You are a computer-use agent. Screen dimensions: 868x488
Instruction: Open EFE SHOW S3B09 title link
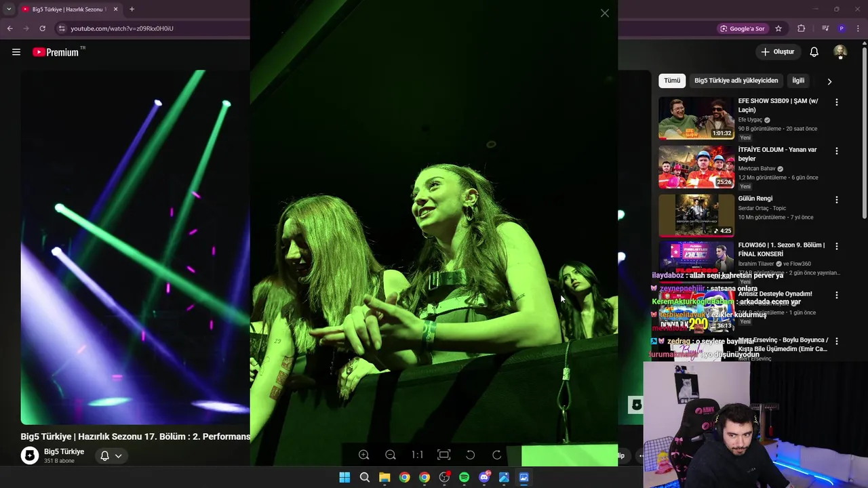pyautogui.click(x=778, y=105)
